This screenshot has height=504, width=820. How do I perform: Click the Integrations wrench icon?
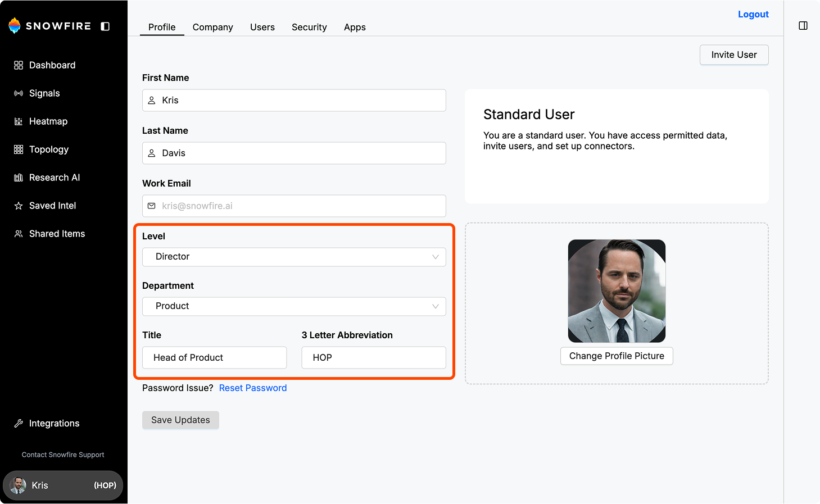[19, 424]
